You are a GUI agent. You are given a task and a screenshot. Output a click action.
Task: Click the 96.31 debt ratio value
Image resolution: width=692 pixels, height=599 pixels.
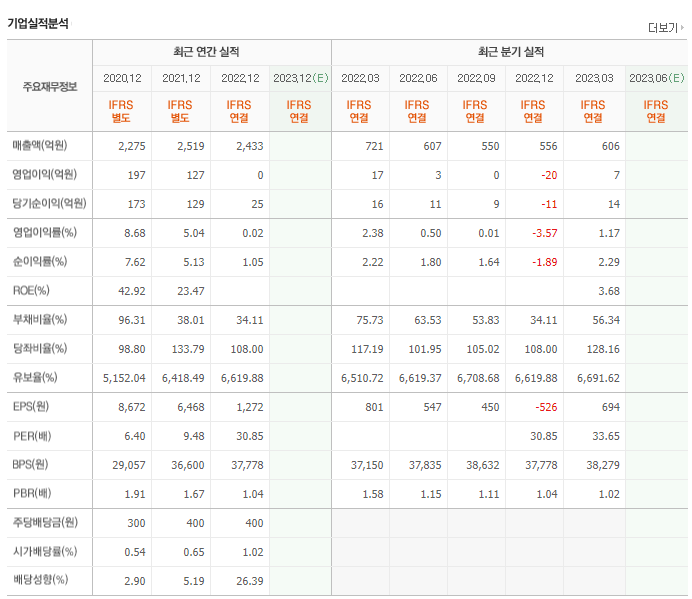[x=132, y=320]
